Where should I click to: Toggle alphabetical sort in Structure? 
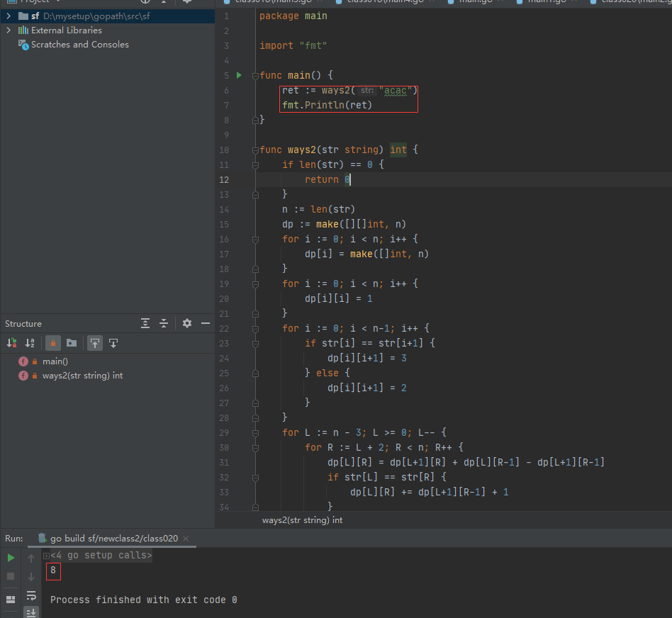pyautogui.click(x=30, y=343)
